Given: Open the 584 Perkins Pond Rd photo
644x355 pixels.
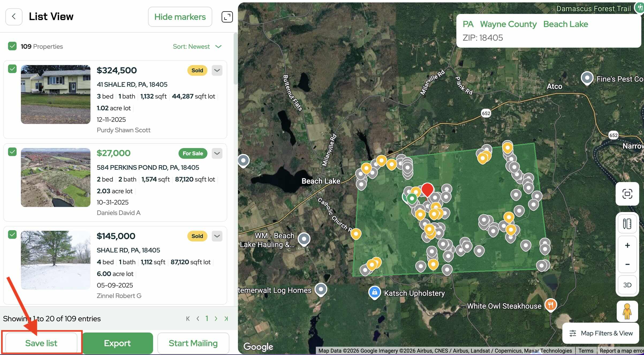Looking at the screenshot, I should [x=56, y=177].
